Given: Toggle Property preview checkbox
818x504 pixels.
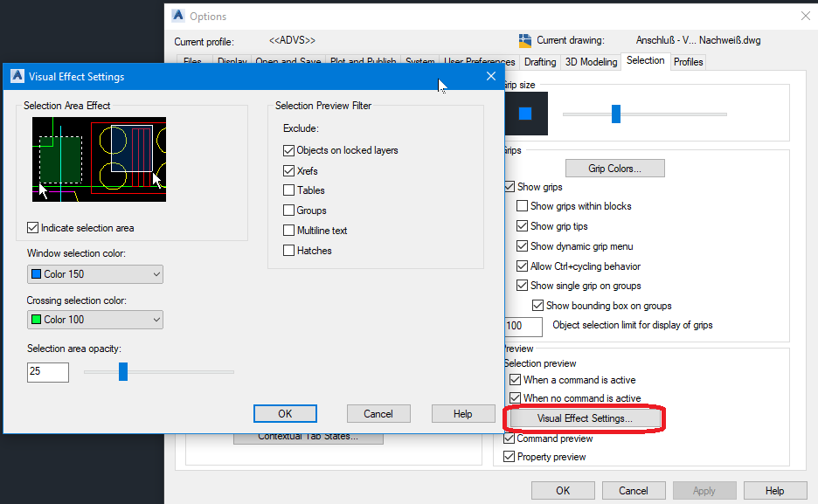Looking at the screenshot, I should point(510,457).
